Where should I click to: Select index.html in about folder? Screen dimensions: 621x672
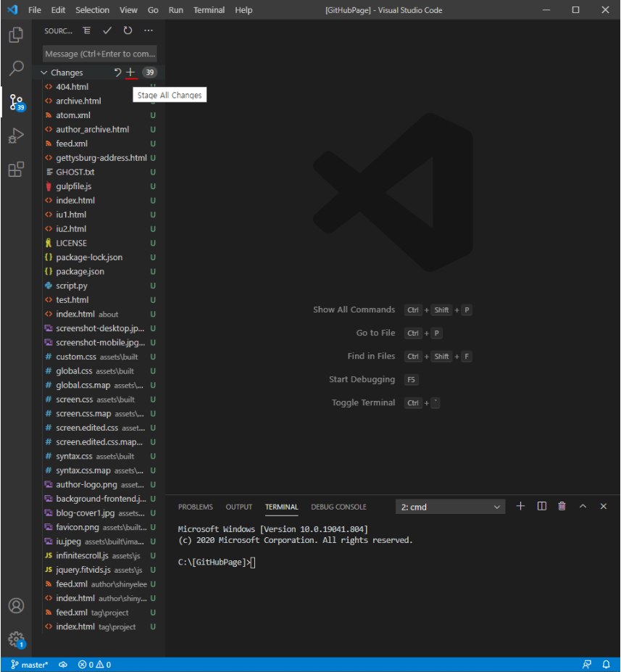pos(101,314)
